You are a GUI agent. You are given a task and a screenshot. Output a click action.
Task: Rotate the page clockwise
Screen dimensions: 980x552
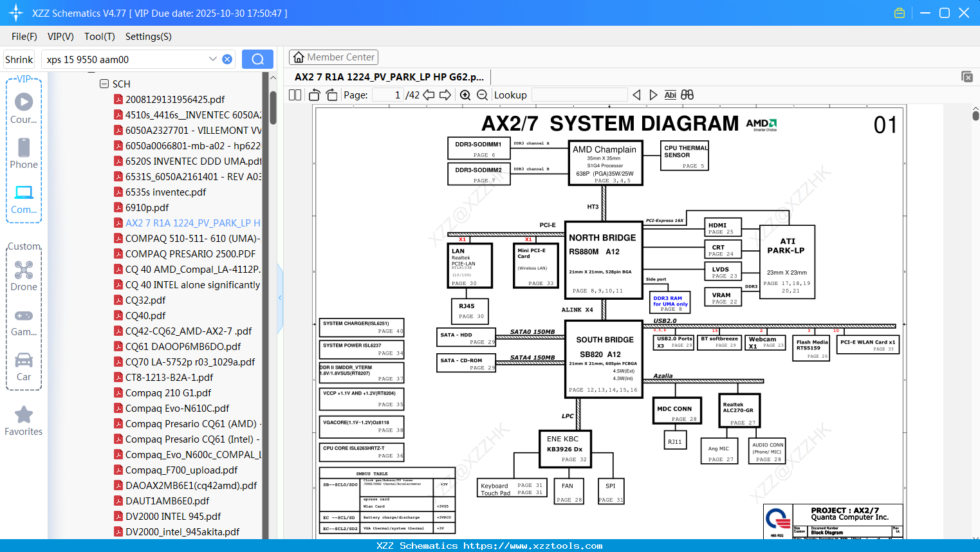[x=332, y=95]
